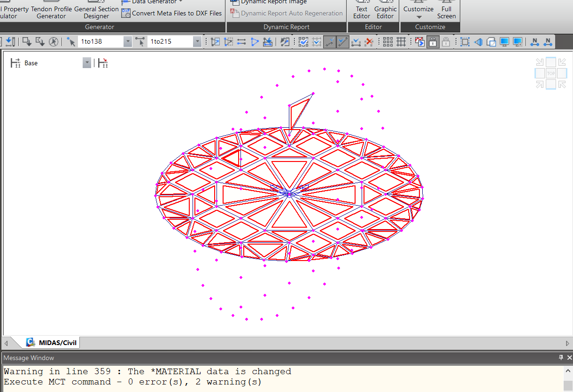Toggle grid display in the toolbar
Image resolution: width=573 pixels, height=392 pixels.
tap(401, 41)
